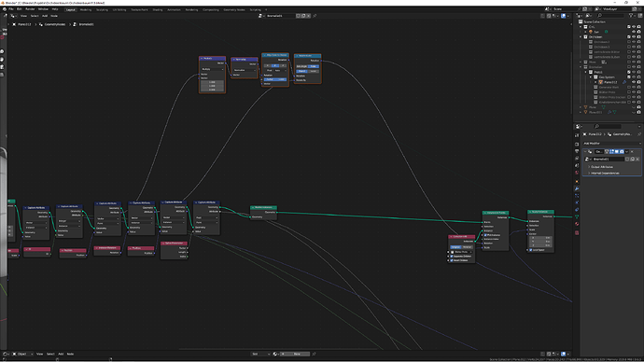Toggle Separate Children checkbox on Collection Info node
Viewport: 644px width, 362px height.
click(452, 257)
